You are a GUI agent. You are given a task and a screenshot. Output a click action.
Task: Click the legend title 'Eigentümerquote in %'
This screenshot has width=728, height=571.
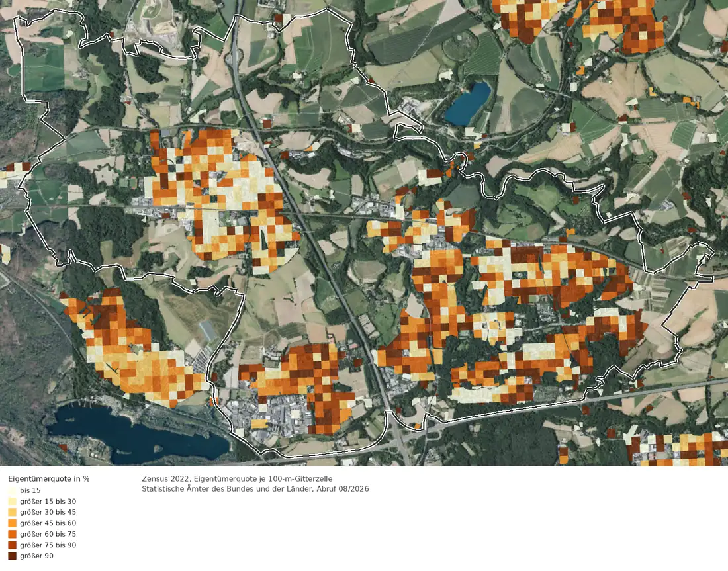coord(49,478)
